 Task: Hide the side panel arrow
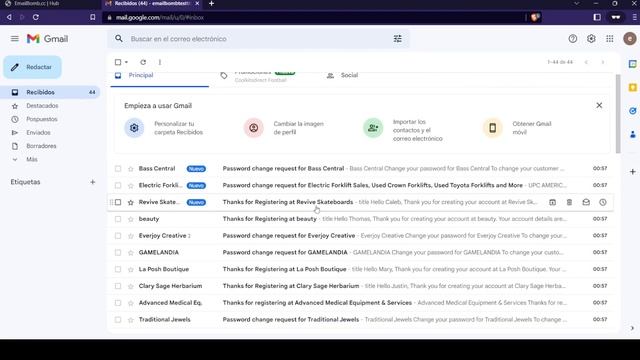pyautogui.click(x=632, y=328)
